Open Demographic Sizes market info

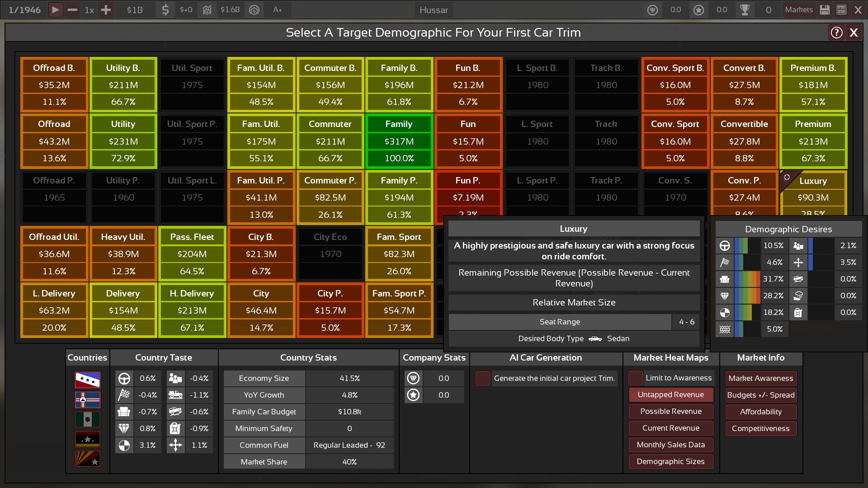point(670,461)
